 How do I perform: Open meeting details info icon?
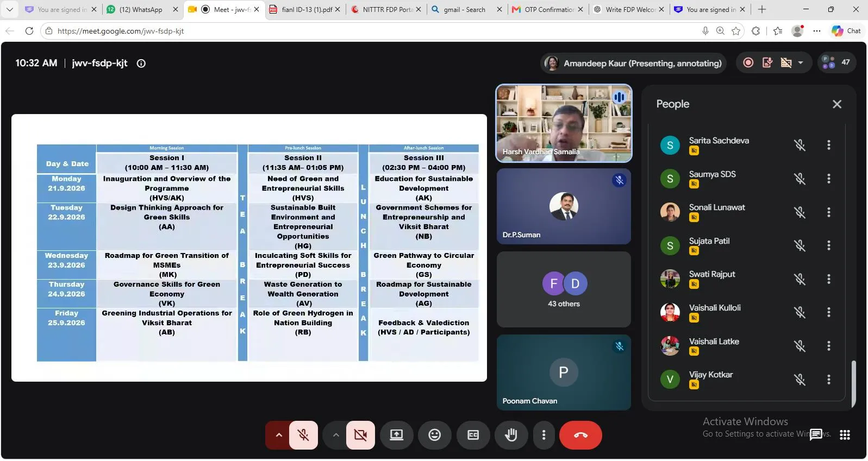[x=141, y=64]
